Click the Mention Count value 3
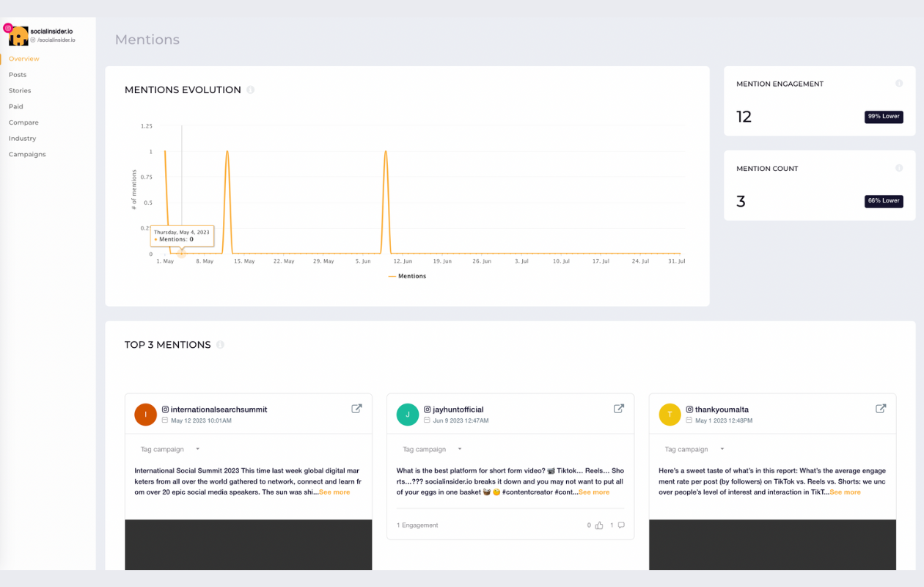Screen dimensions: 924x587 coord(741,202)
